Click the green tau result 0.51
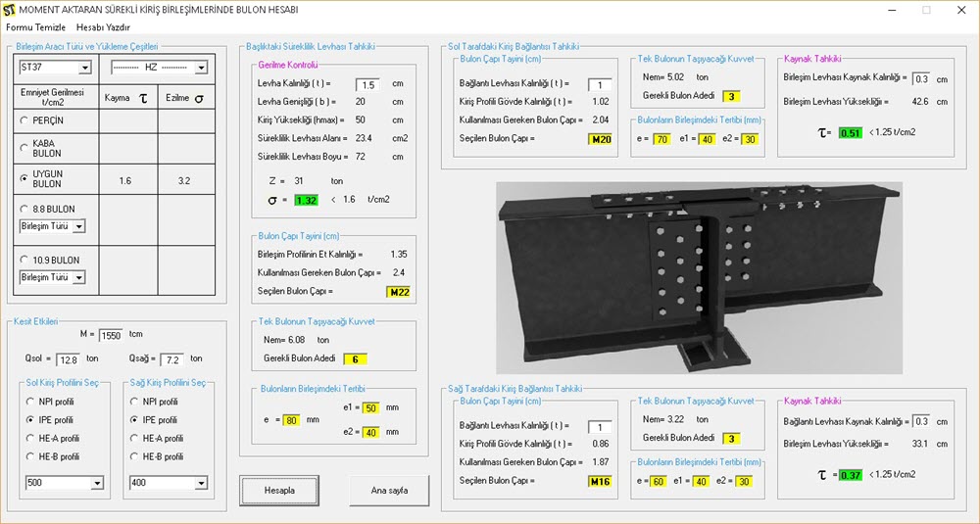Screen dimensions: 980x524 (850, 133)
